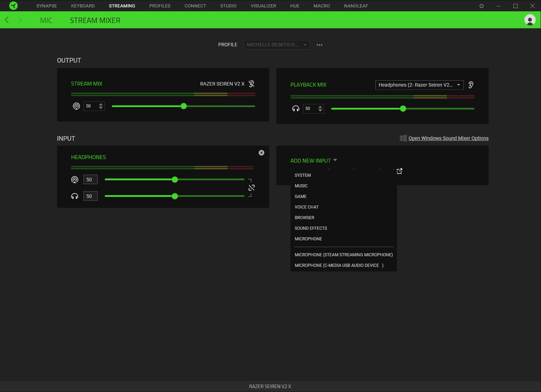Open the Mic sub-tab

pyautogui.click(x=46, y=20)
